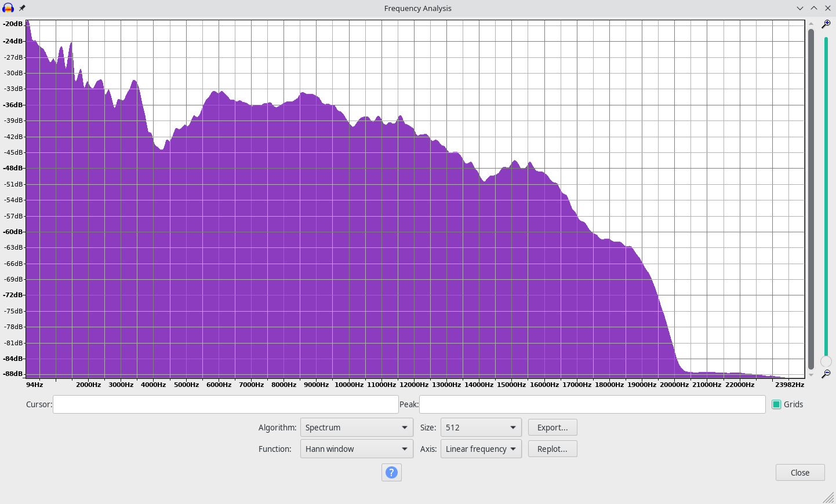Click the window resize grip corner
This screenshot has width=836, height=504.
(x=828, y=497)
